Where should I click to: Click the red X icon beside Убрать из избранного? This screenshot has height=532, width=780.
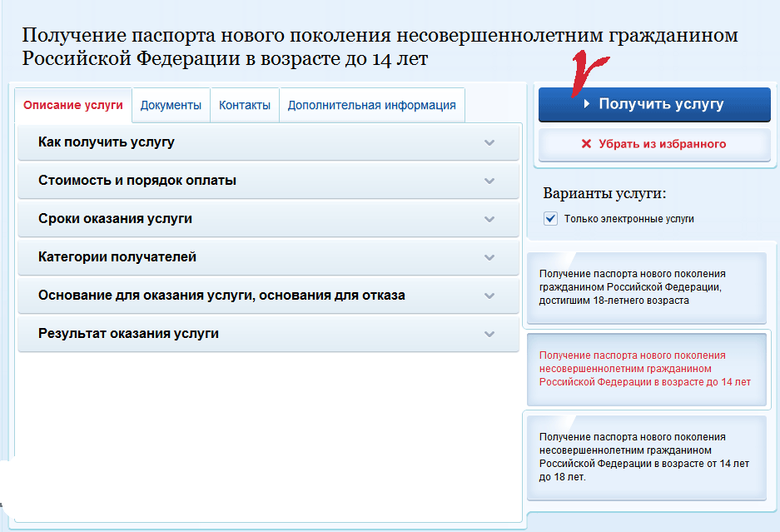586,144
